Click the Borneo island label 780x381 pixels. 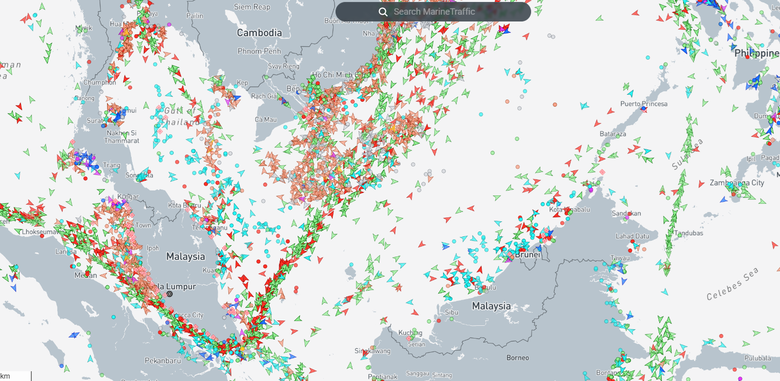518,358
